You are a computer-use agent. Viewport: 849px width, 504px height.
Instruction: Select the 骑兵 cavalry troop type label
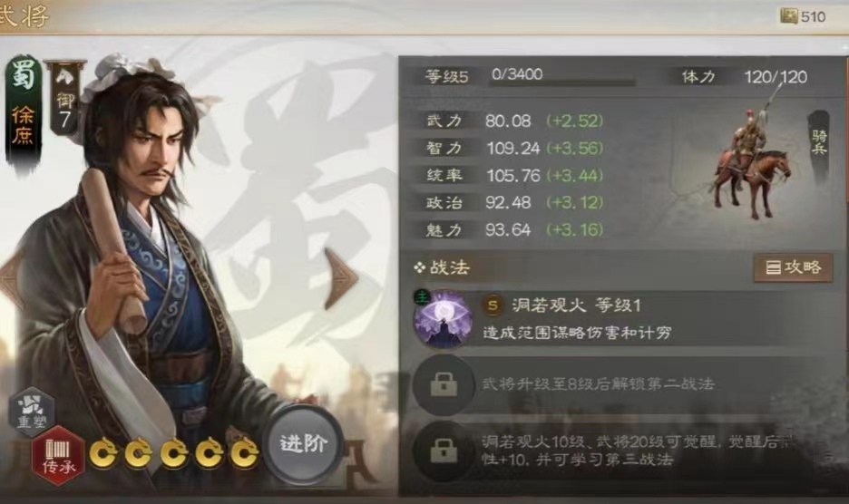(819, 142)
